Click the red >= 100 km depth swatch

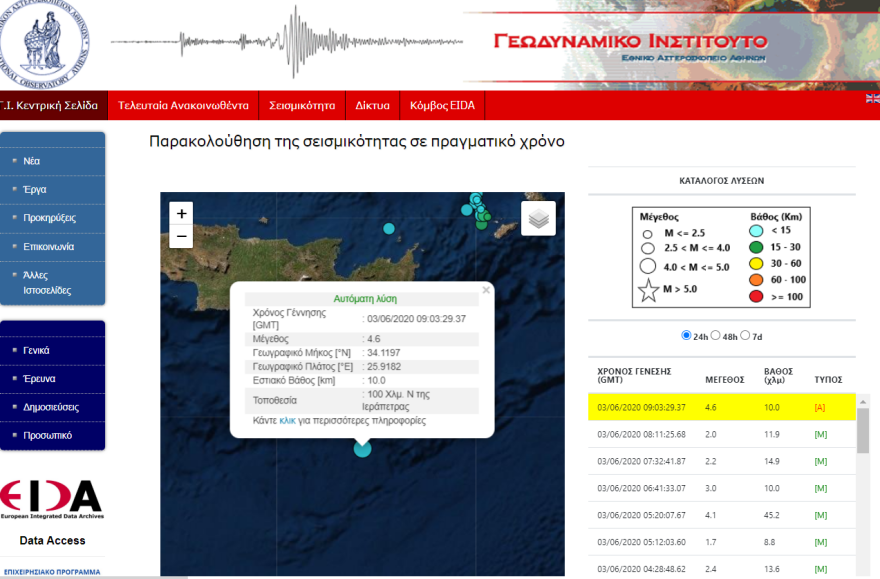pyautogui.click(x=755, y=296)
